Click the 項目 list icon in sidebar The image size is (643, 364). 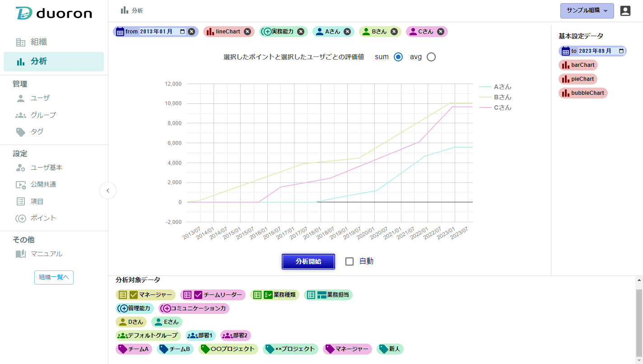pos(21,201)
